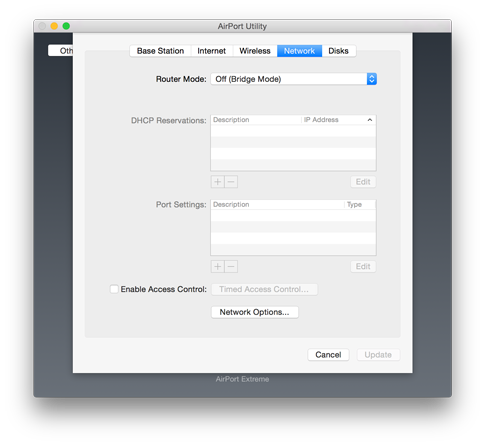The width and height of the screenshot is (485, 445).
Task: Click the green zoom window button
Action: click(66, 26)
